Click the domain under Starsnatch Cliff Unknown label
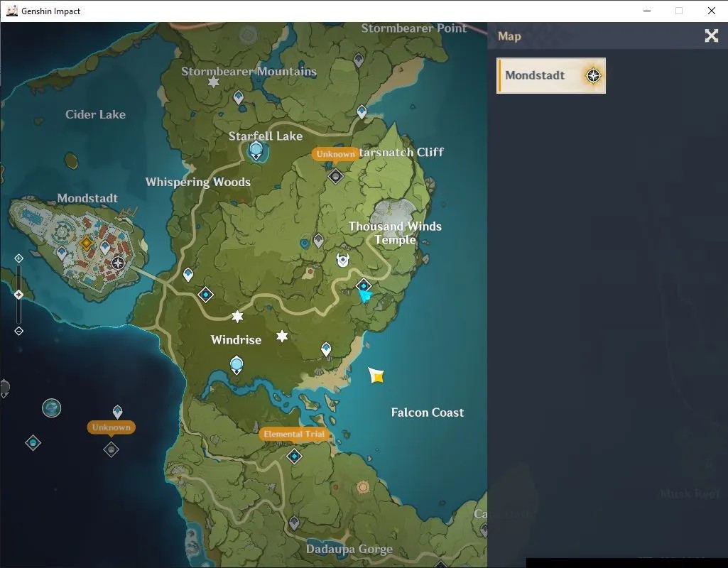Image resolution: width=728 pixels, height=568 pixels. tap(335, 176)
